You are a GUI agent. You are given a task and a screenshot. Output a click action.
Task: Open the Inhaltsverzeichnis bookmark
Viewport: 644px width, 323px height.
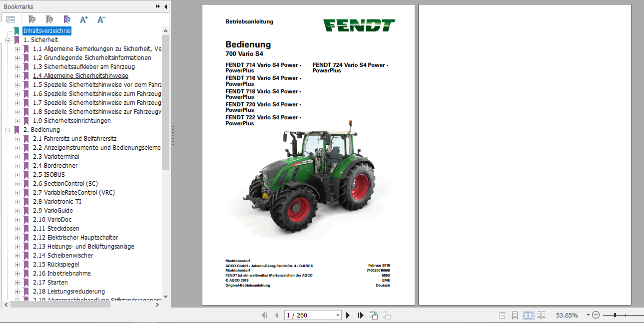(x=47, y=31)
